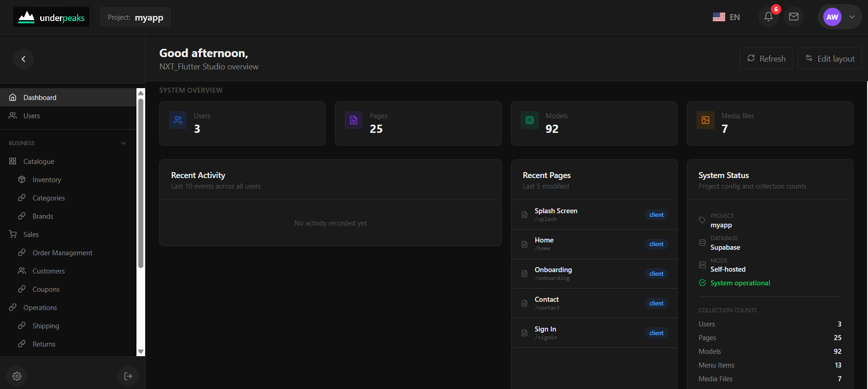The image size is (868, 389).
Task: Click the Media files image icon
Action: click(x=706, y=120)
